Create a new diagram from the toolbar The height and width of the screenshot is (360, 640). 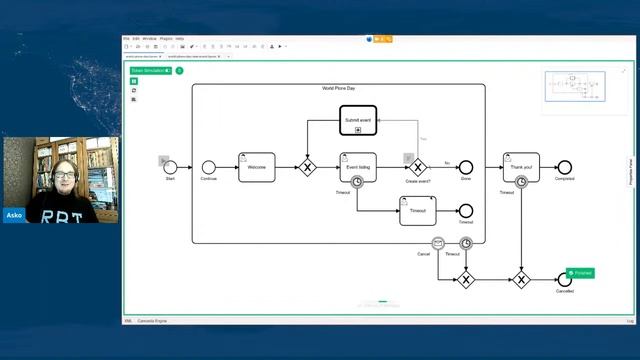(127, 47)
